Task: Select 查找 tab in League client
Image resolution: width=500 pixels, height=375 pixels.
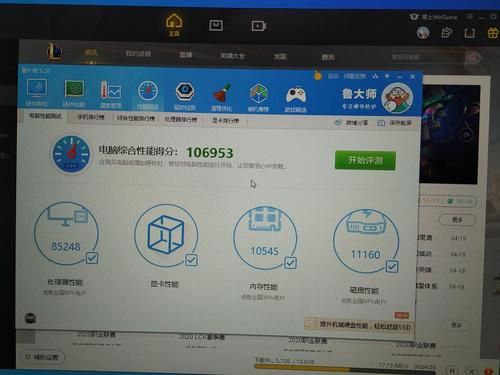Action: pyautogui.click(x=328, y=57)
